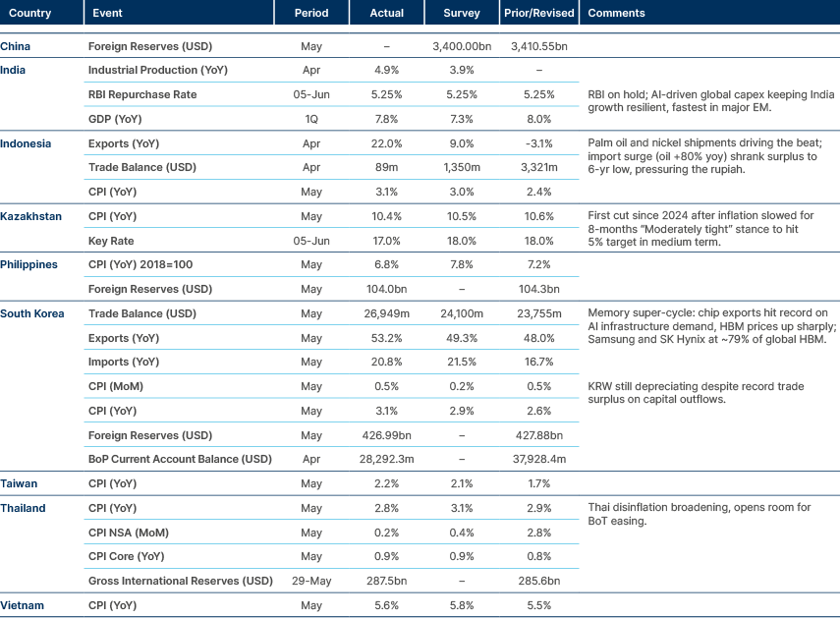Click Vietnam CPI actual 5.6%

(x=386, y=605)
